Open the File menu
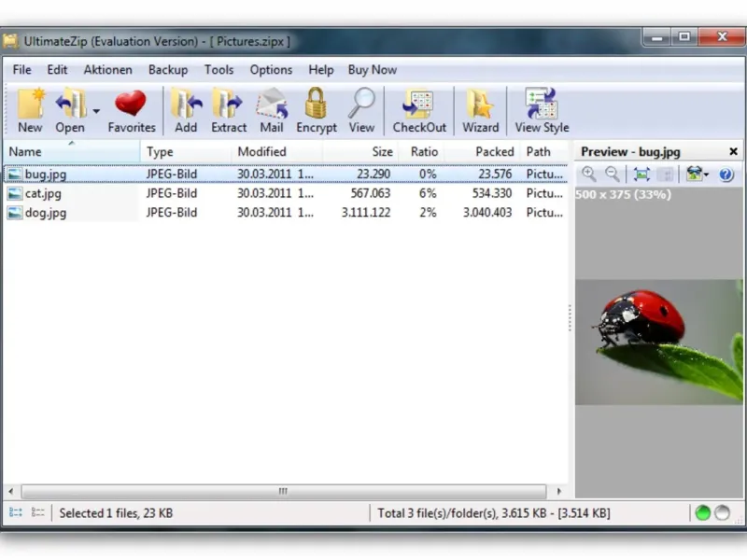Screen dimensions: 747x560 click(21, 69)
